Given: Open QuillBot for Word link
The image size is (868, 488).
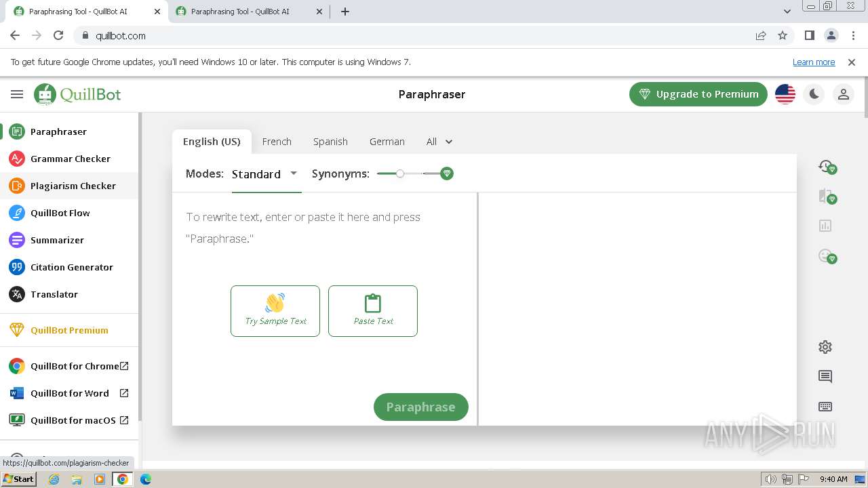Looking at the screenshot, I should [x=69, y=393].
